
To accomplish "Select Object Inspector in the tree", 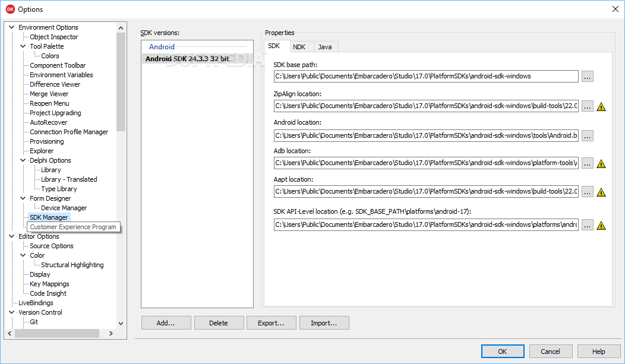I will 54,37.
